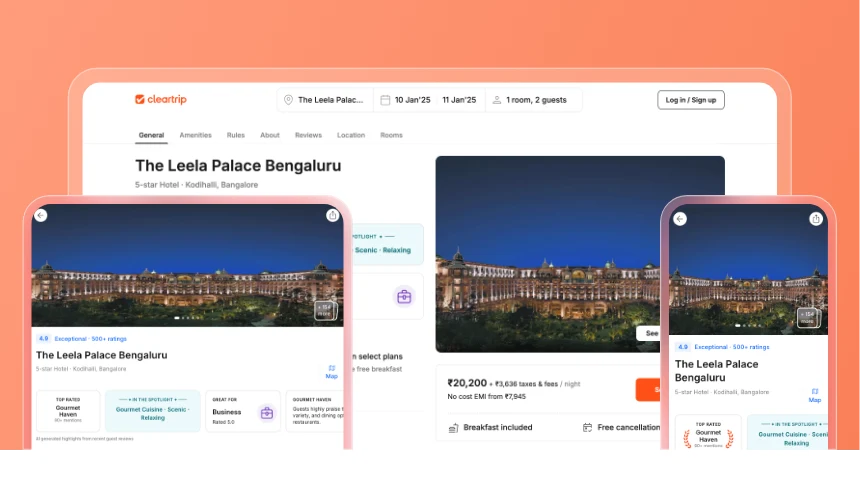Click the desktop heading The Leela Palace Bengaluru
Image resolution: width=860 pixels, height=485 pixels.
(x=238, y=166)
